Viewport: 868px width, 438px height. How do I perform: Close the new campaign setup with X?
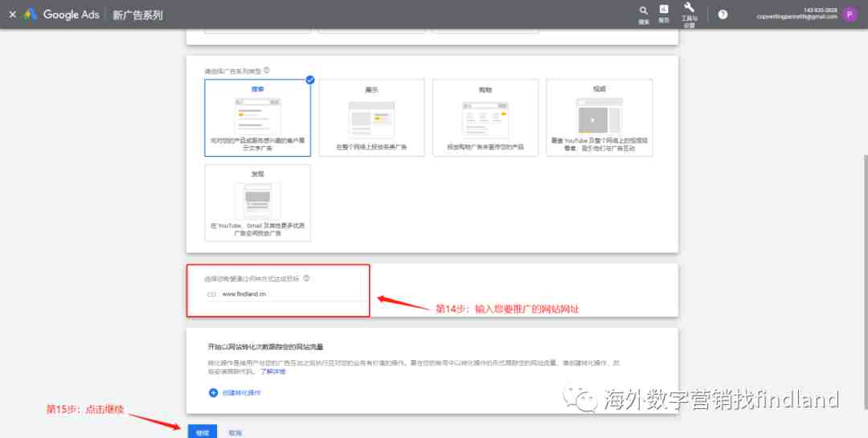click(12, 14)
